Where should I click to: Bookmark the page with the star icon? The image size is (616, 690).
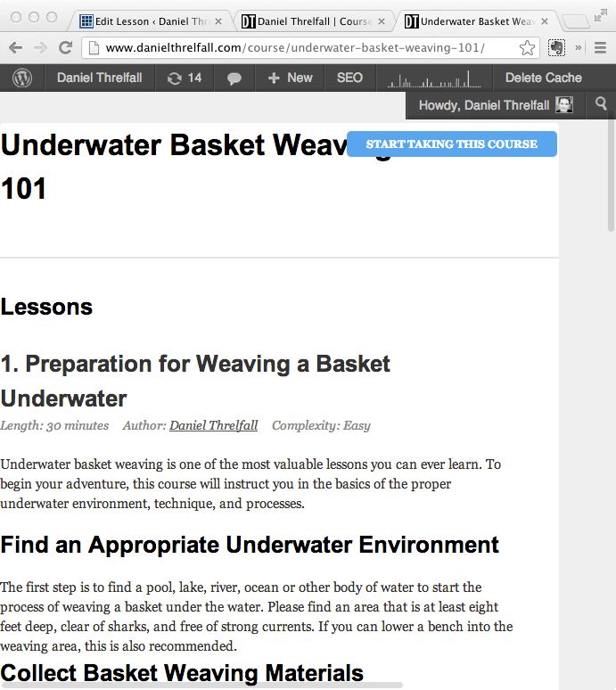(x=527, y=47)
